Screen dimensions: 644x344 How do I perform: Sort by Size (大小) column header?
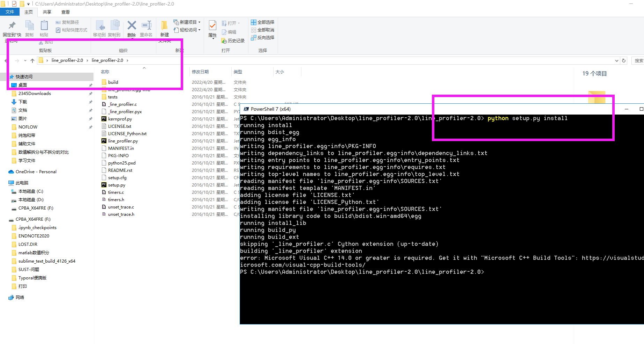280,72
